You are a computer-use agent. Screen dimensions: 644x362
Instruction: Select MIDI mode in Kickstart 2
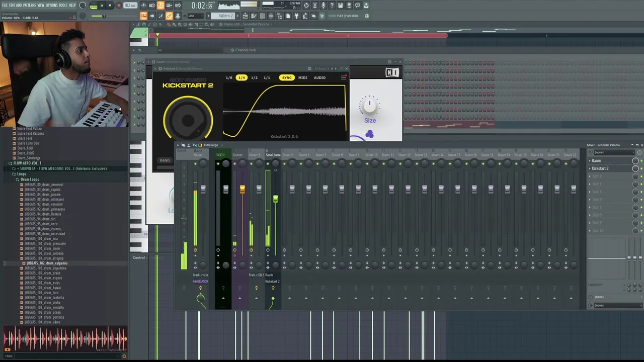click(302, 77)
